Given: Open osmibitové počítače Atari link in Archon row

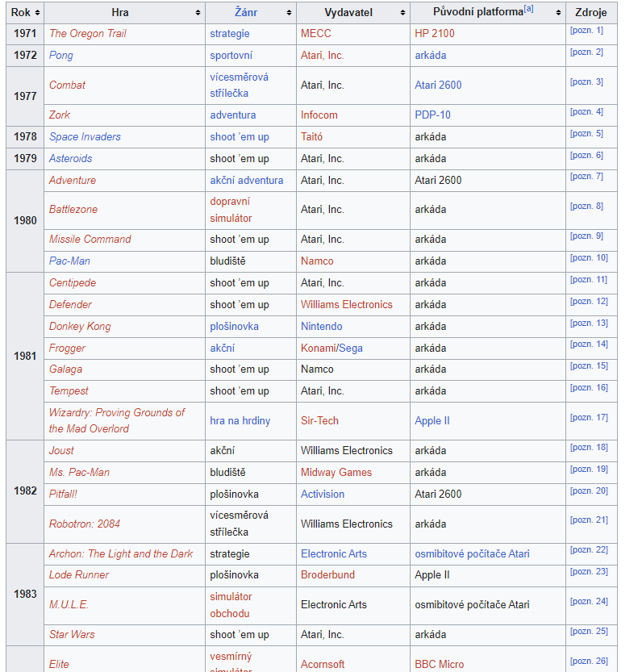Looking at the screenshot, I should pyautogui.click(x=472, y=553).
